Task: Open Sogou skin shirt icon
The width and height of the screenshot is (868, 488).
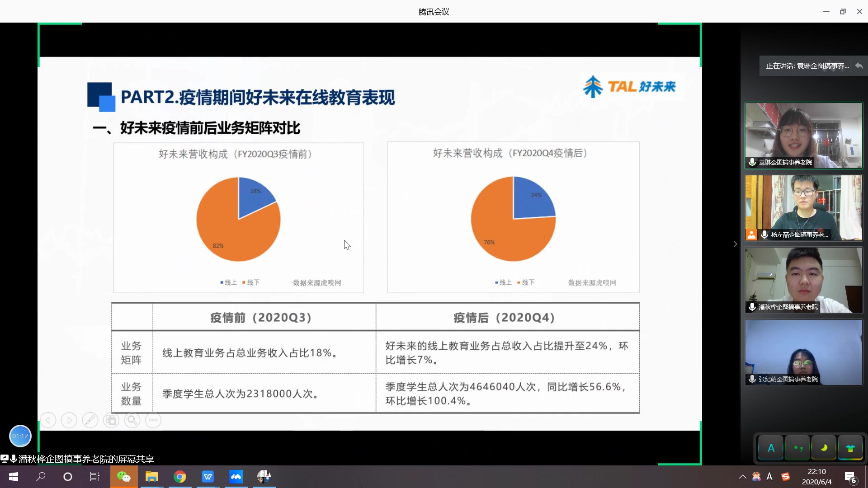Action: click(850, 448)
